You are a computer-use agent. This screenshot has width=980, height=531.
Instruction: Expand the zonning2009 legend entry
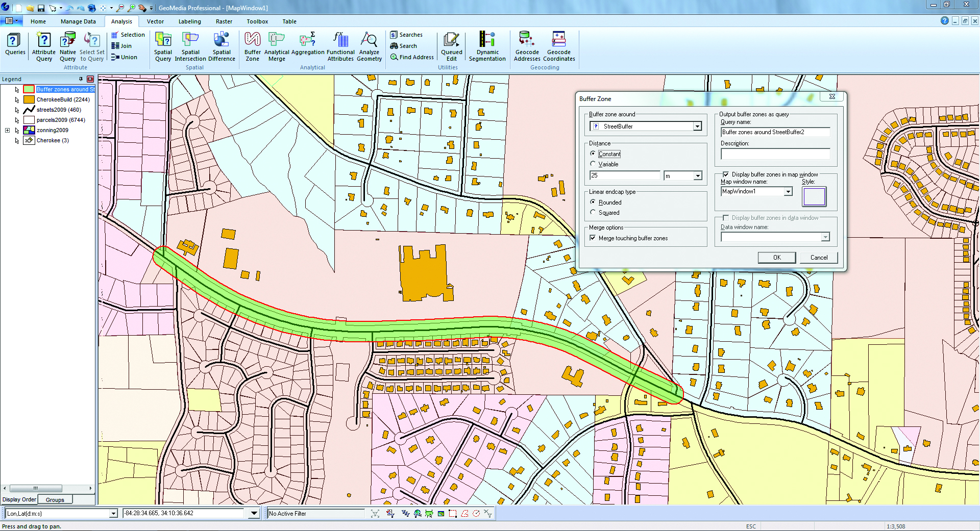(x=7, y=131)
